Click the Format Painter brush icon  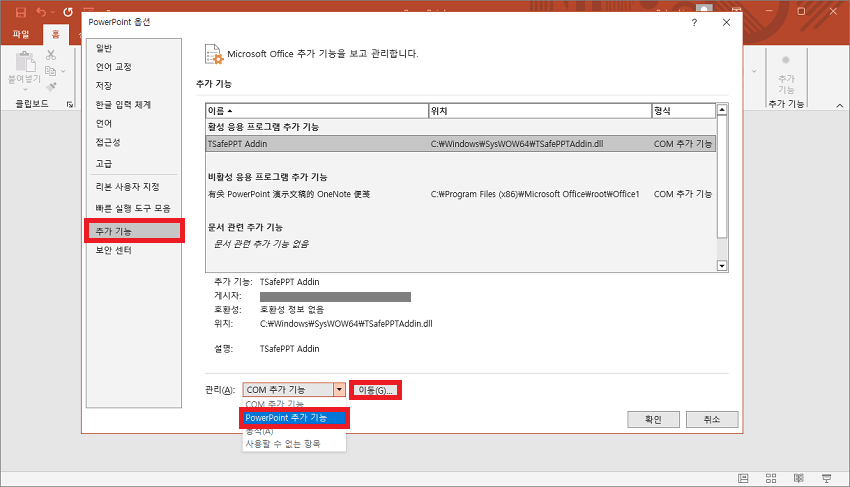(51, 87)
